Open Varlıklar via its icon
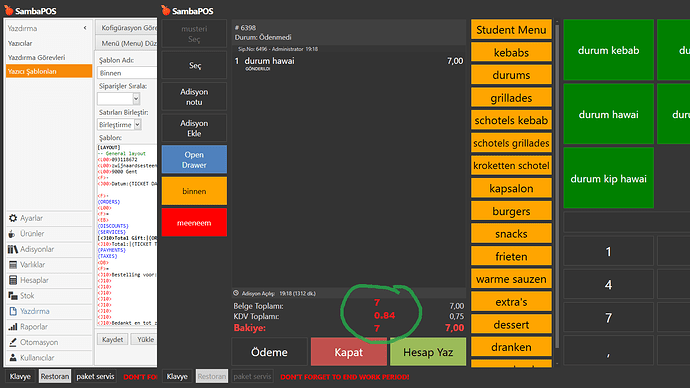 (x=13, y=265)
